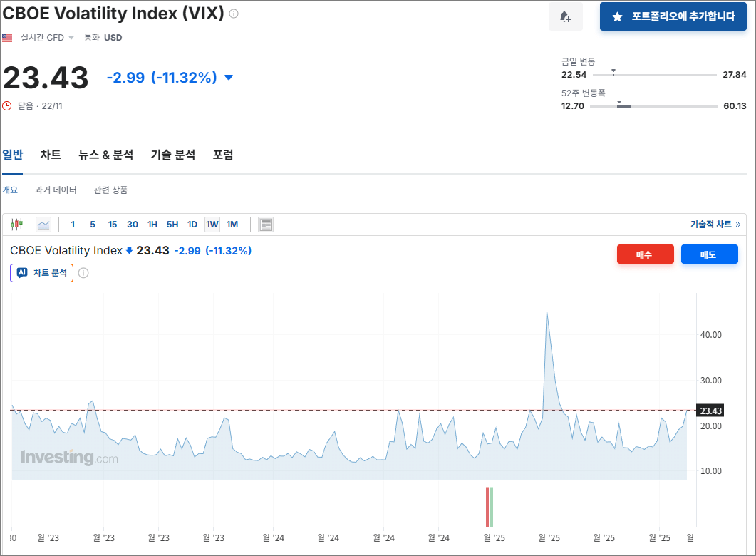Switch to the 과거 데이터 sub-tab
Viewport: 756px width, 556px height.
click(x=56, y=190)
